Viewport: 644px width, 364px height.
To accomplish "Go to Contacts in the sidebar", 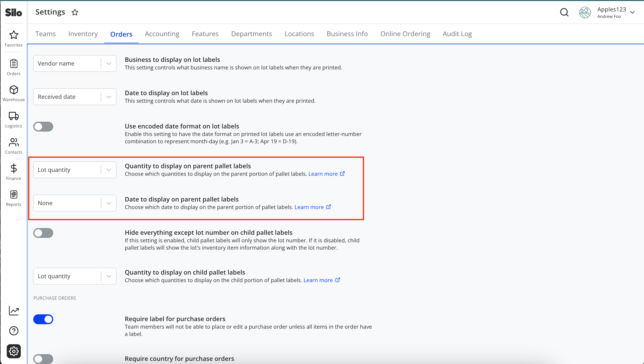I will [14, 146].
